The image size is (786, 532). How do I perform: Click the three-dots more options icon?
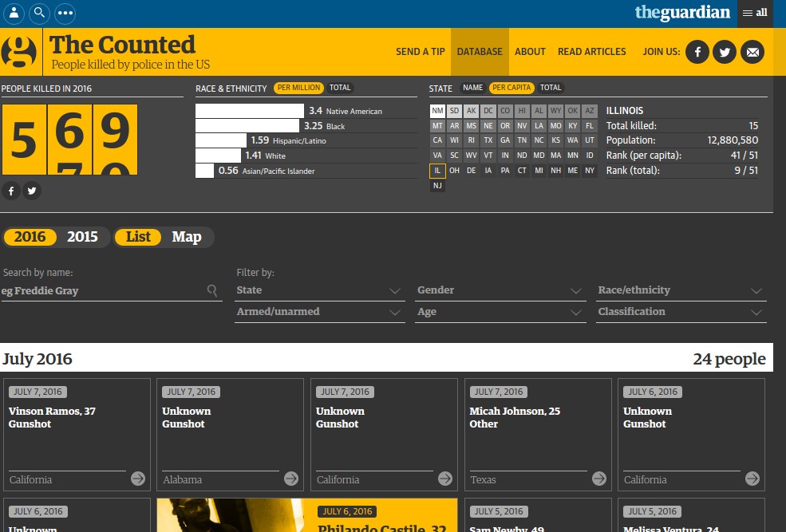click(65, 13)
